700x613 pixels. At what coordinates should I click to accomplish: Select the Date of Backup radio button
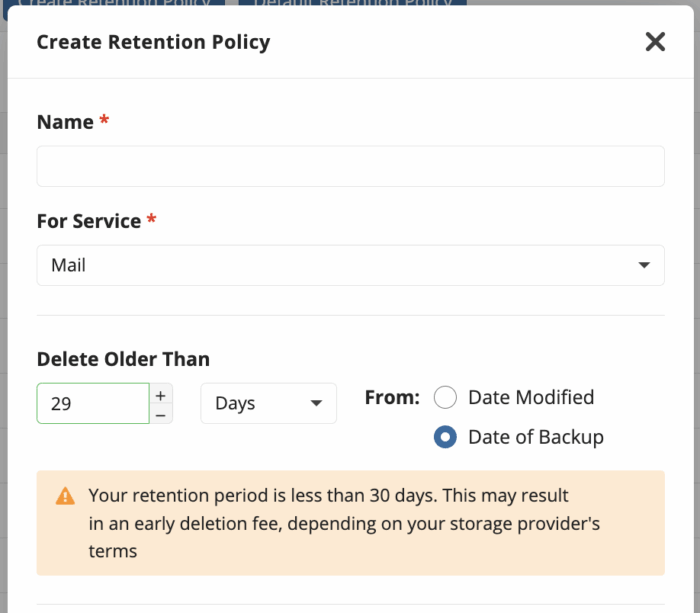445,437
